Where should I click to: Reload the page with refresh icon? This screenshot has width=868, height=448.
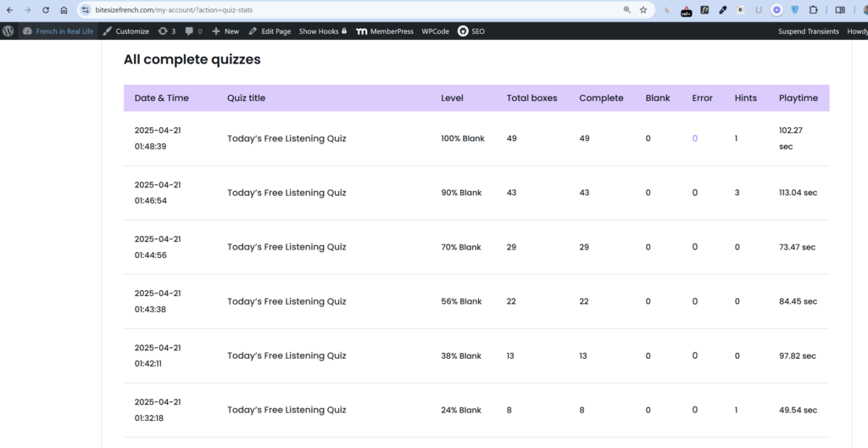[x=46, y=10]
